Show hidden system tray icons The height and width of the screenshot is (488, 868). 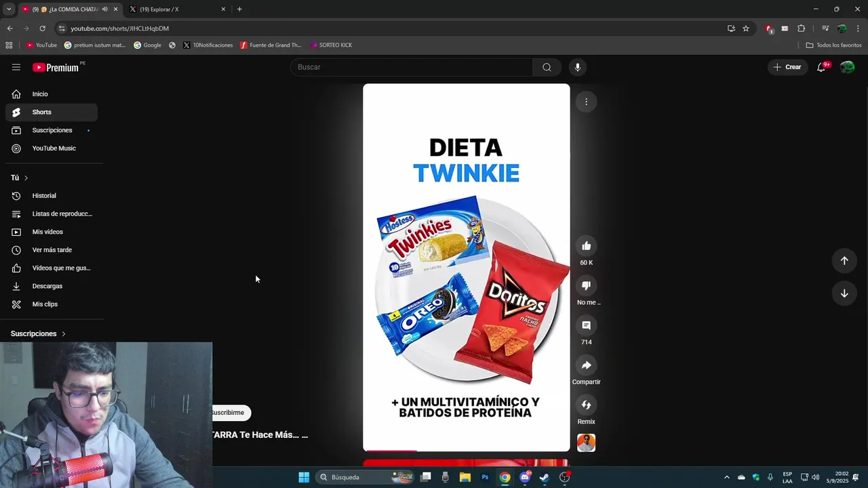726,477
